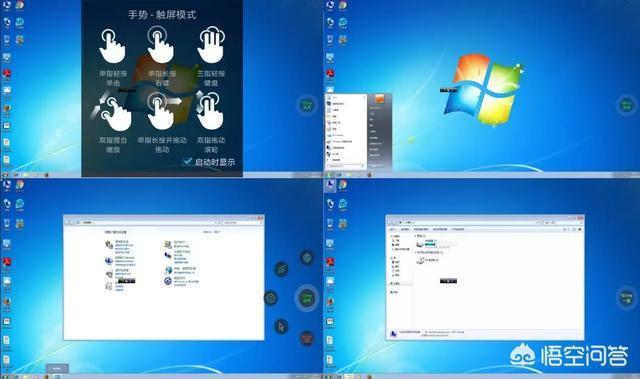640x379 pixels.
Task: Toggle the 启动时显示 checkbox
Action: (x=188, y=162)
